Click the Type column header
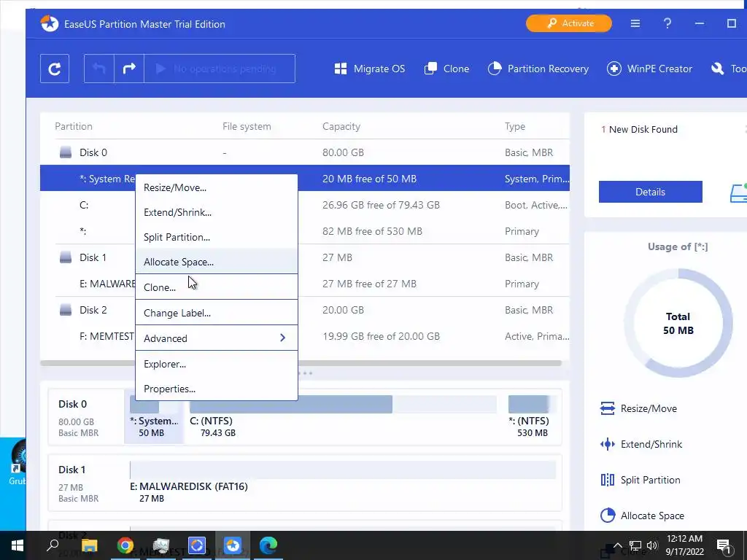The height and width of the screenshot is (560, 747). pyautogui.click(x=515, y=126)
